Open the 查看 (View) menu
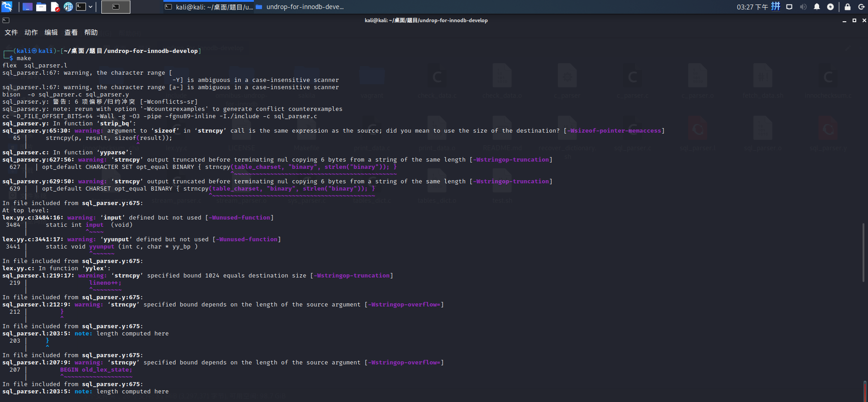868x402 pixels. click(x=71, y=33)
